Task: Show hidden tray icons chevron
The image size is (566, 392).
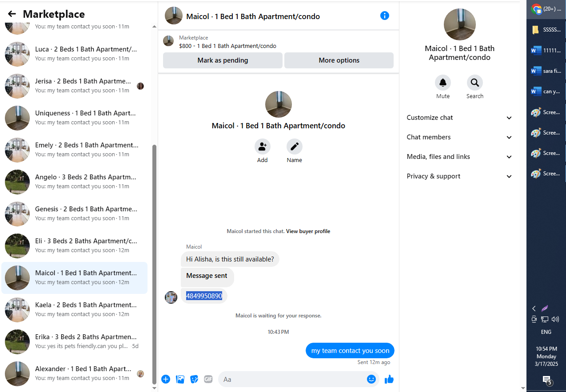Action: click(x=534, y=309)
